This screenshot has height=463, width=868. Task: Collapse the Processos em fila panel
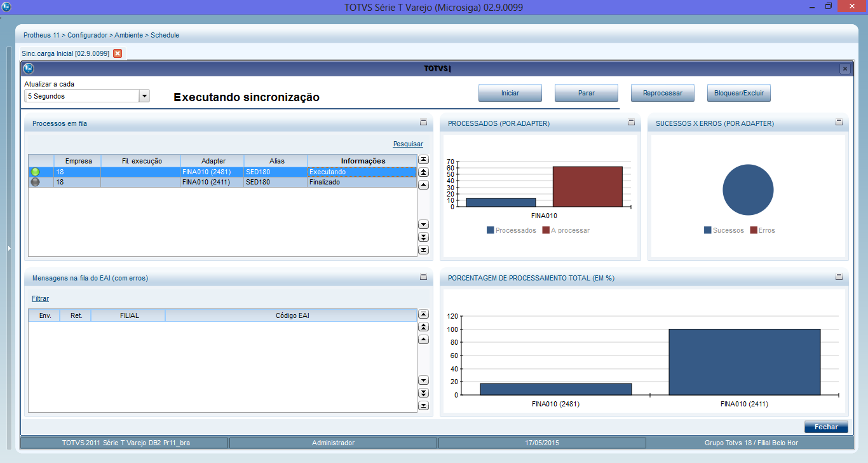click(423, 122)
